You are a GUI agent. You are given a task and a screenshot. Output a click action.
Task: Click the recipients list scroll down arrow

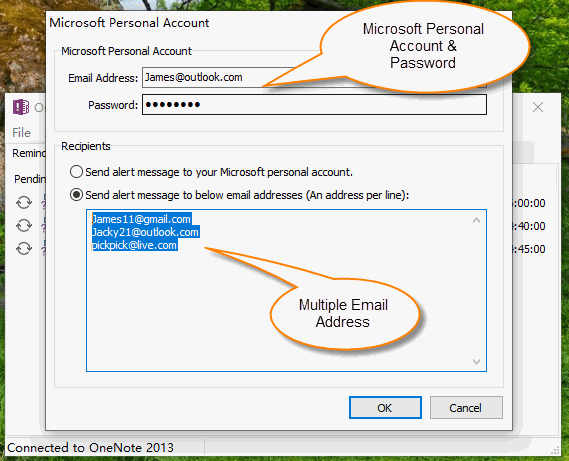point(476,362)
